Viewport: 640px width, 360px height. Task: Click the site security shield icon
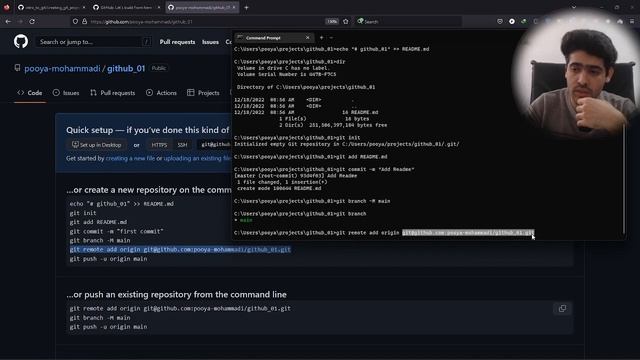(x=76, y=21)
